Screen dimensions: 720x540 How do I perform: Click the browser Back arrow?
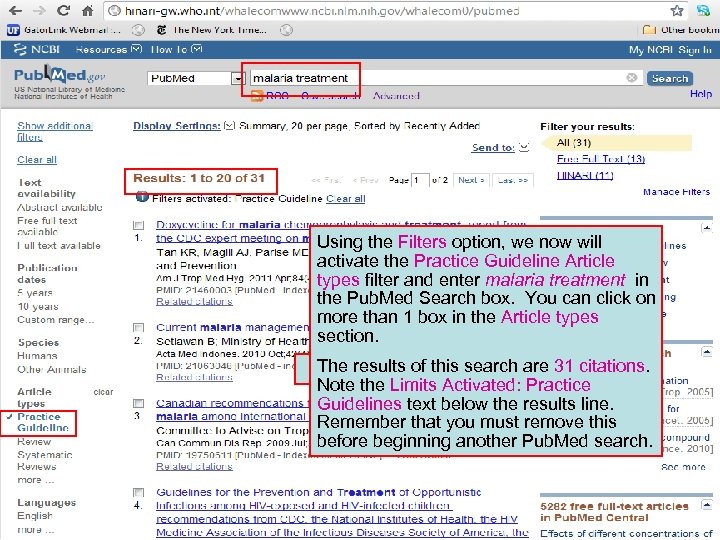pos(15,10)
